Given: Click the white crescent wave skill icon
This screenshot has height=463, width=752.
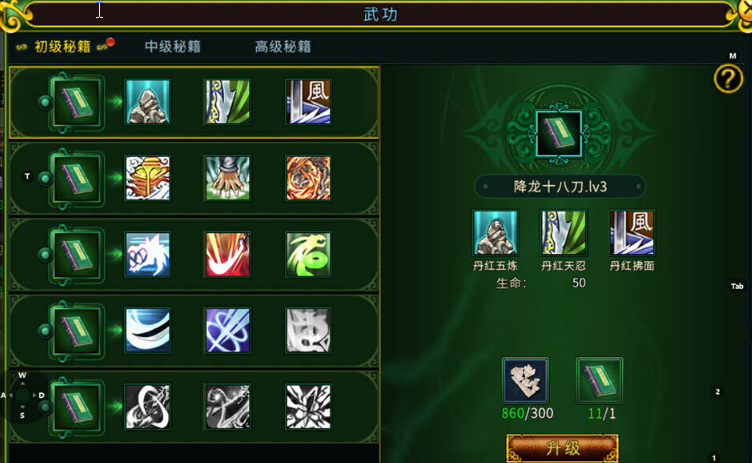Looking at the screenshot, I should (148, 331).
